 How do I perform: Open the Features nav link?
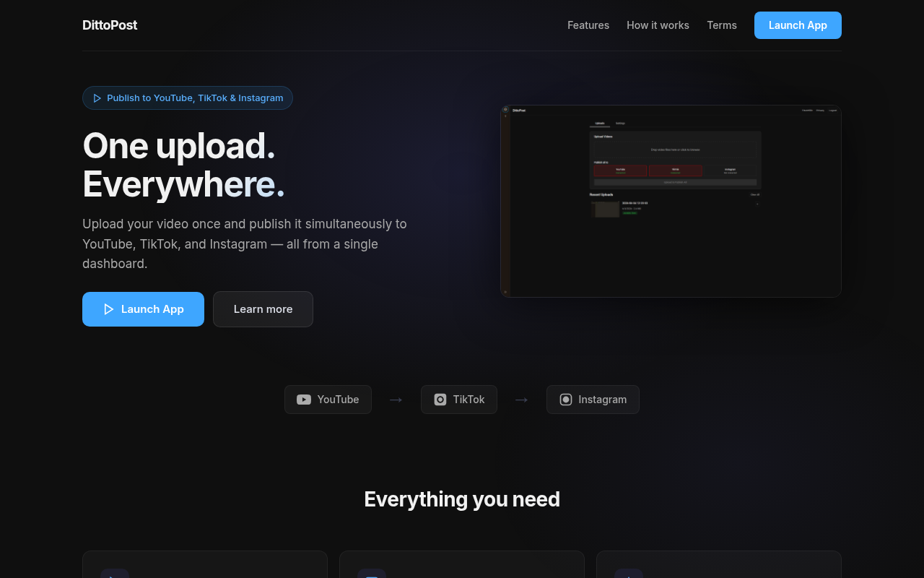click(x=588, y=25)
